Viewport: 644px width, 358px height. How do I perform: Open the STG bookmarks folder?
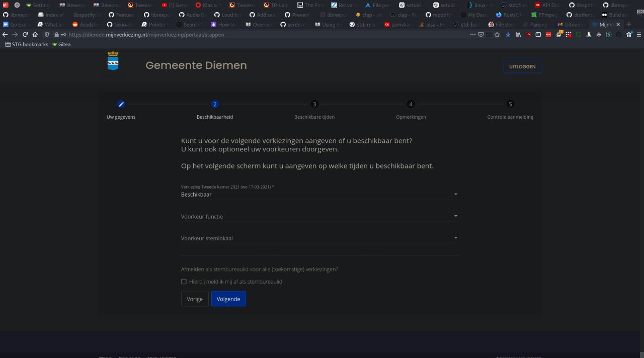[26, 44]
